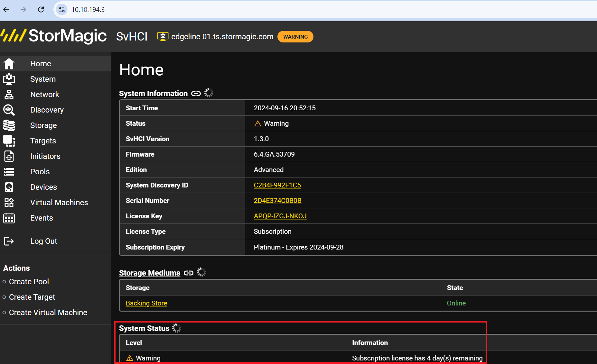This screenshot has width=597, height=364.
Task: Click the orange WARNING badge
Action: (x=295, y=37)
